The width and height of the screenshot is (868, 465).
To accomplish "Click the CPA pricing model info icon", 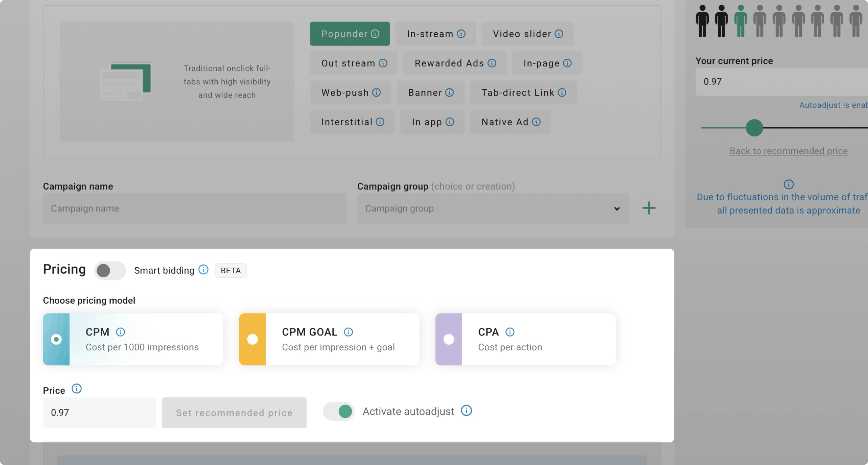I will pos(510,332).
